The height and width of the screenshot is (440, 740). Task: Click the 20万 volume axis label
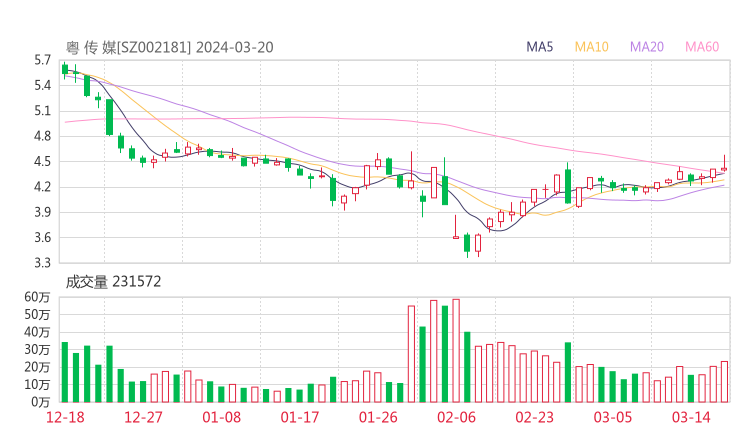(37, 367)
